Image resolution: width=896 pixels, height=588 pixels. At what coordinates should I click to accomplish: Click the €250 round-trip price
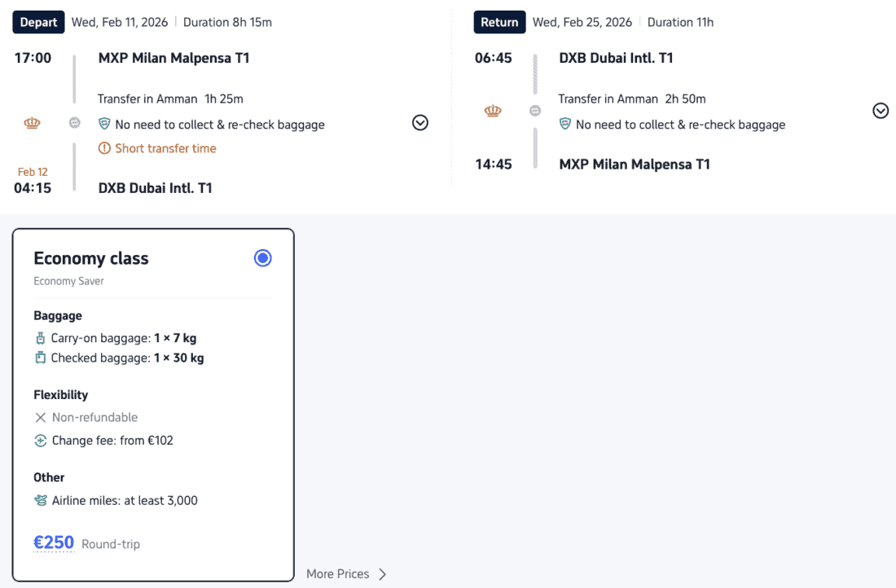tap(54, 542)
